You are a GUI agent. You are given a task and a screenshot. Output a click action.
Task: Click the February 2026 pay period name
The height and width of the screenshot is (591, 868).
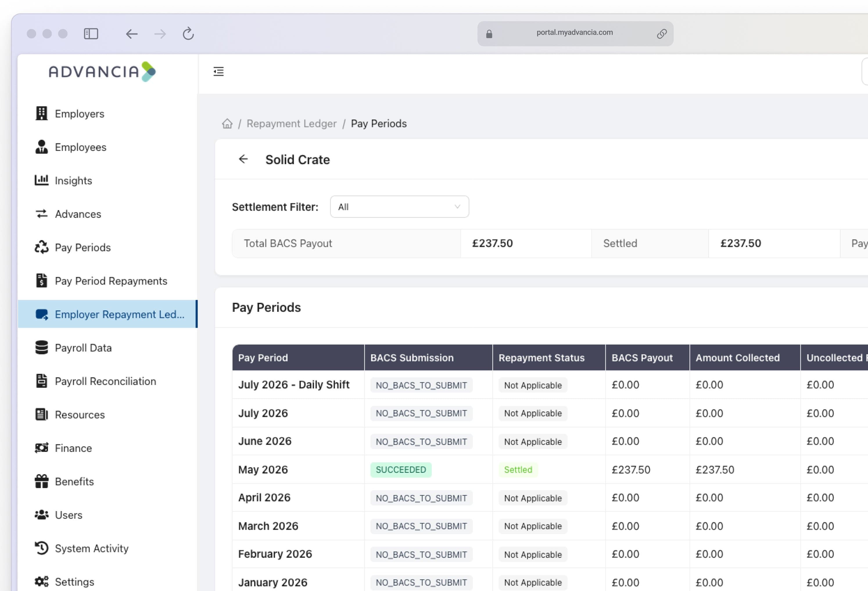[275, 554]
